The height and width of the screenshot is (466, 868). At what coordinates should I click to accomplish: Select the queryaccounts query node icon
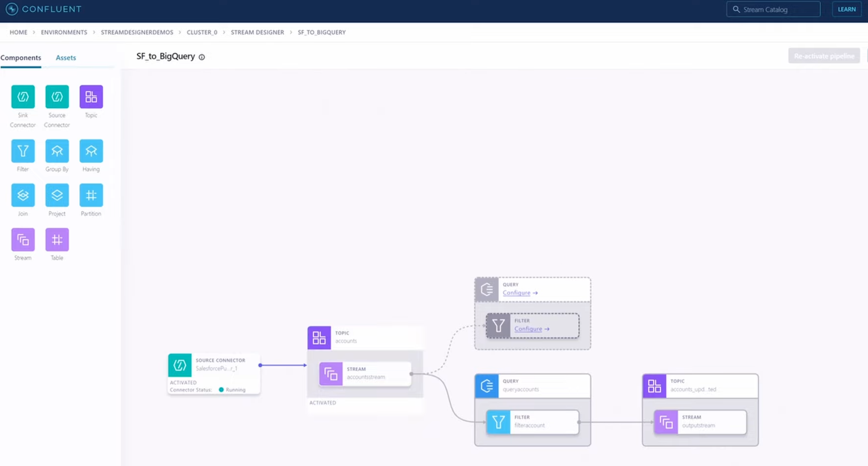coord(486,386)
